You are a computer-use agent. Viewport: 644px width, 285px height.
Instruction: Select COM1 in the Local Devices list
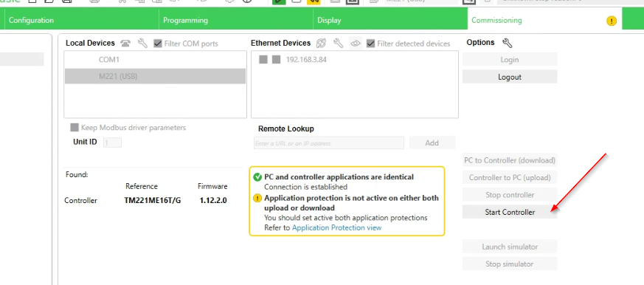click(x=155, y=60)
